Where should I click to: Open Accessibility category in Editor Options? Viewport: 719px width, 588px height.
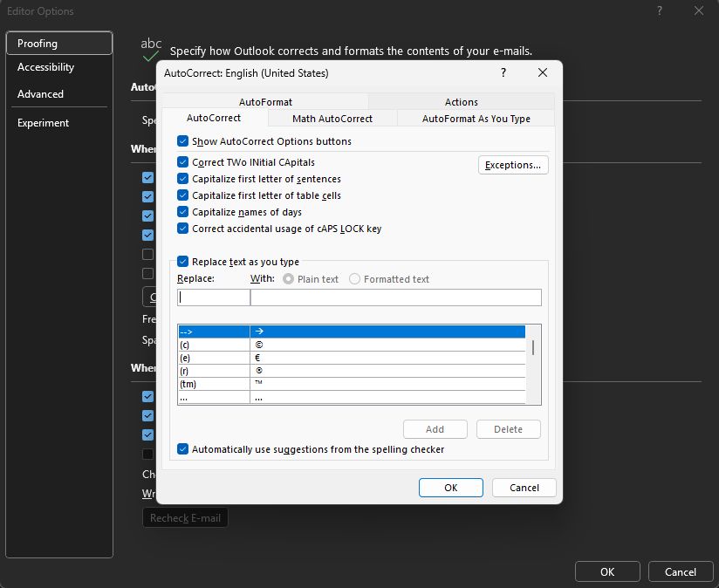point(59,67)
